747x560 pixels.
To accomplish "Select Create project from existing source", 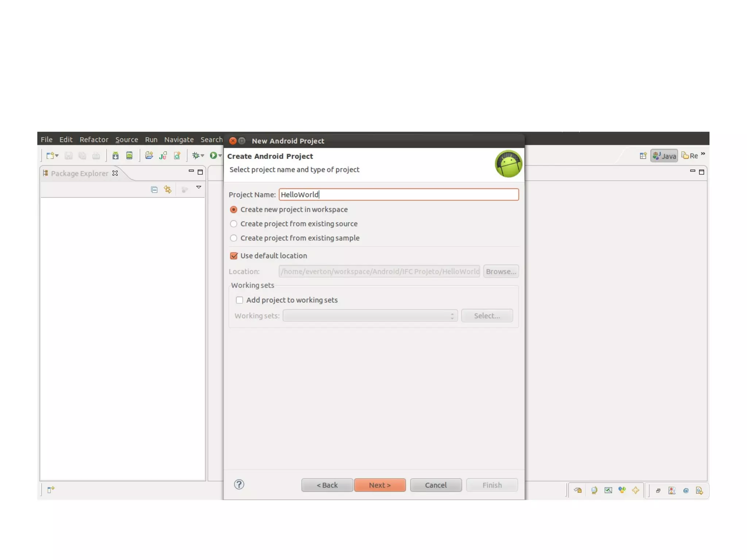I will (x=233, y=224).
